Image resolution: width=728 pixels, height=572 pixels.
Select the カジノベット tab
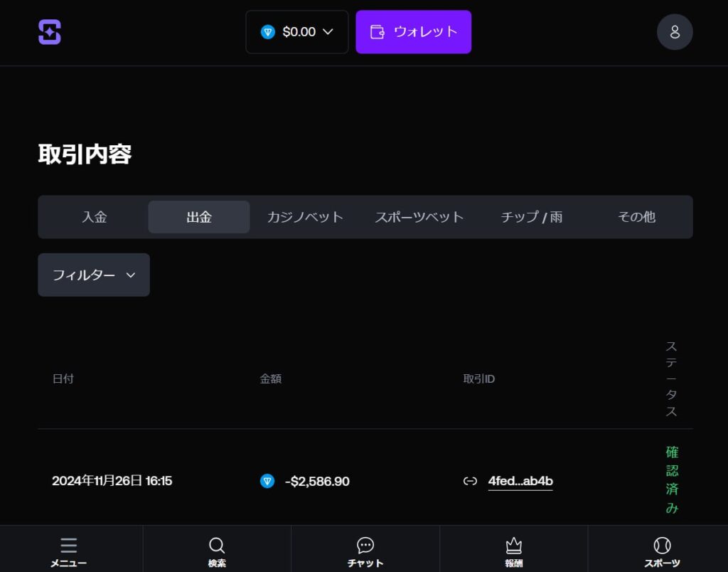(305, 217)
